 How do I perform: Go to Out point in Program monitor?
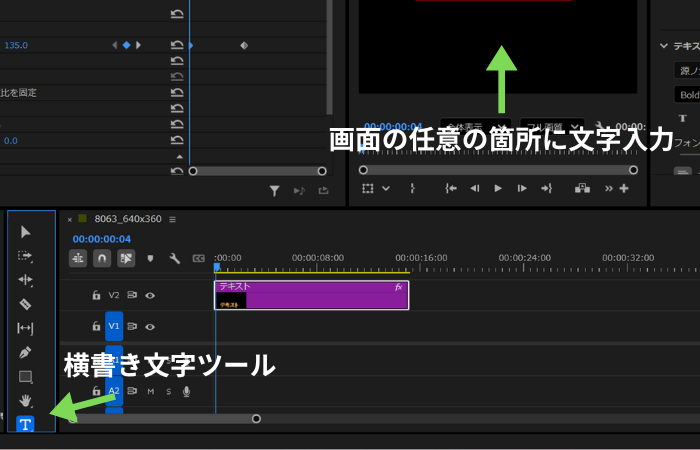click(547, 188)
